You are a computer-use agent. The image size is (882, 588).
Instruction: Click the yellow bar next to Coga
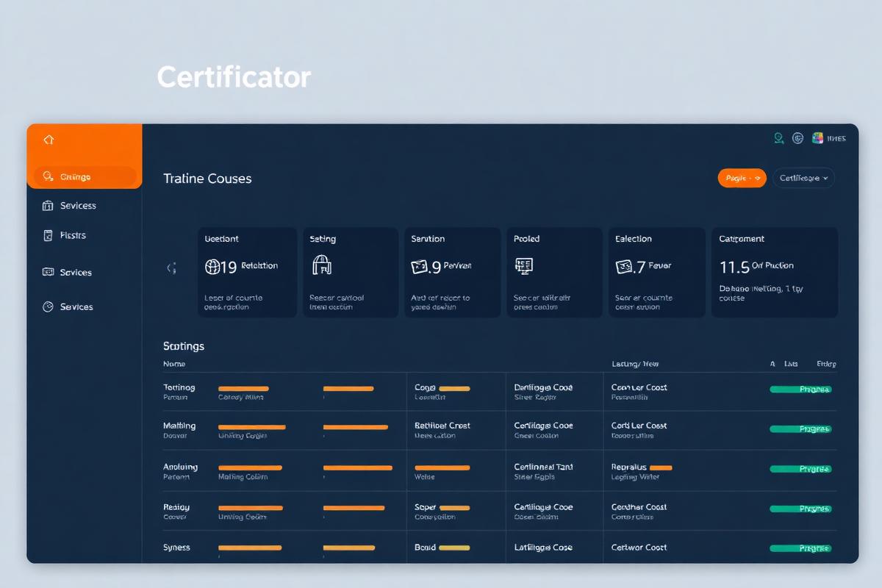tap(454, 388)
